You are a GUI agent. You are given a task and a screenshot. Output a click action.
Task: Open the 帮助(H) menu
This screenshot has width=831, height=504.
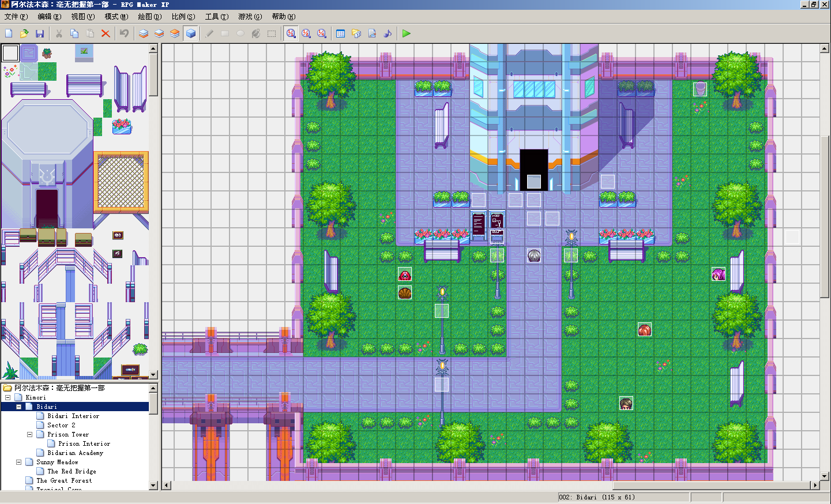(x=284, y=17)
